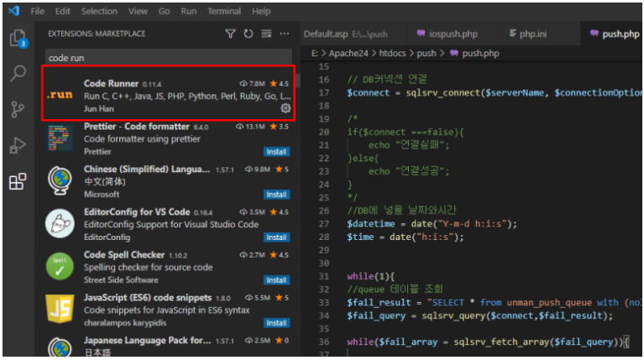Click the E: breadcrumb segment
This screenshot has height=360, width=644.
pos(314,54)
